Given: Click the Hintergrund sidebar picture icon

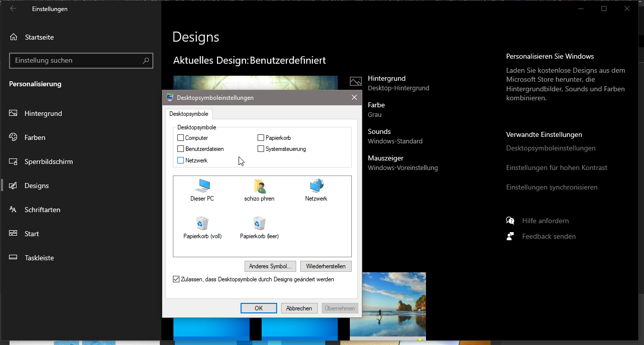Looking at the screenshot, I should [14, 113].
